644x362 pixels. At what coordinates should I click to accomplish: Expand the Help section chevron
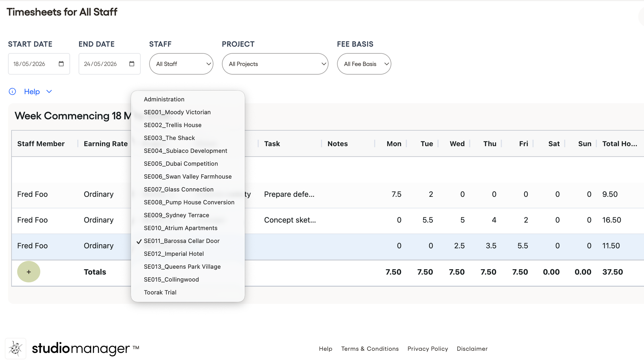[49, 92]
